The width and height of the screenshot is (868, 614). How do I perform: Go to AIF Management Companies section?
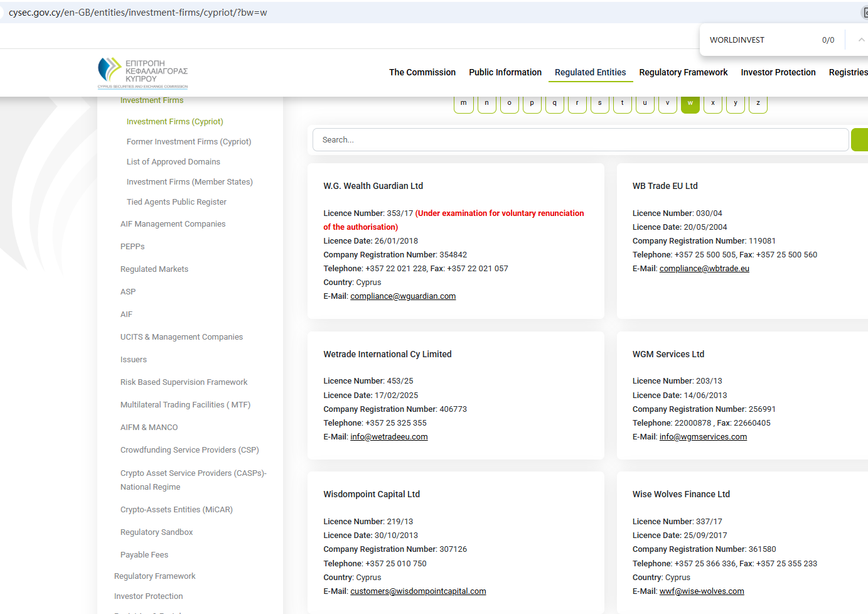[173, 224]
